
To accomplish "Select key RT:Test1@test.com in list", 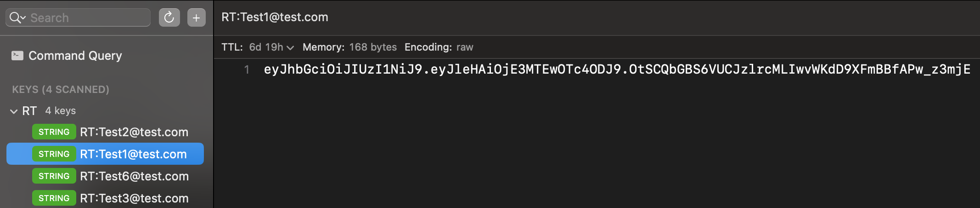I will (105, 154).
